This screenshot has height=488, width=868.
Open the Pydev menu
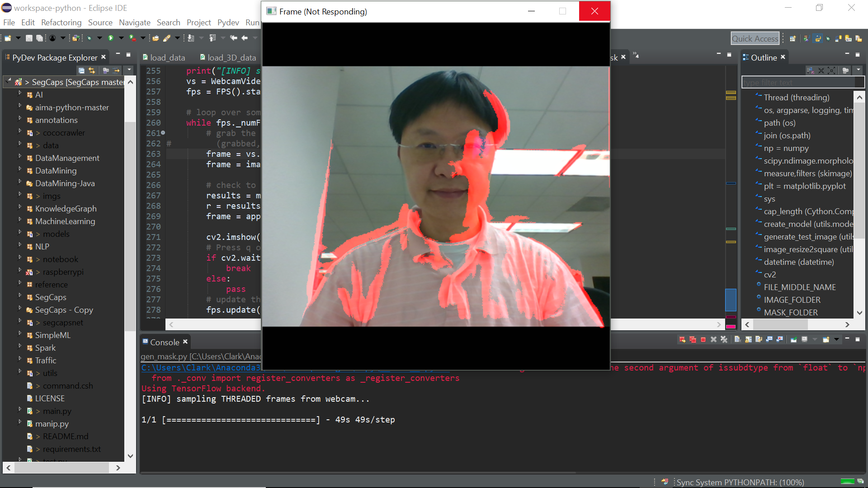point(228,23)
